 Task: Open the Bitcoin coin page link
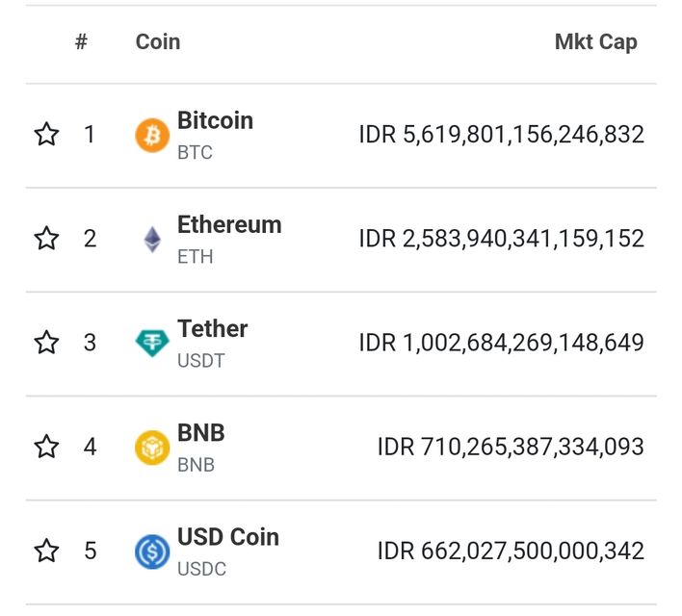coord(215,121)
